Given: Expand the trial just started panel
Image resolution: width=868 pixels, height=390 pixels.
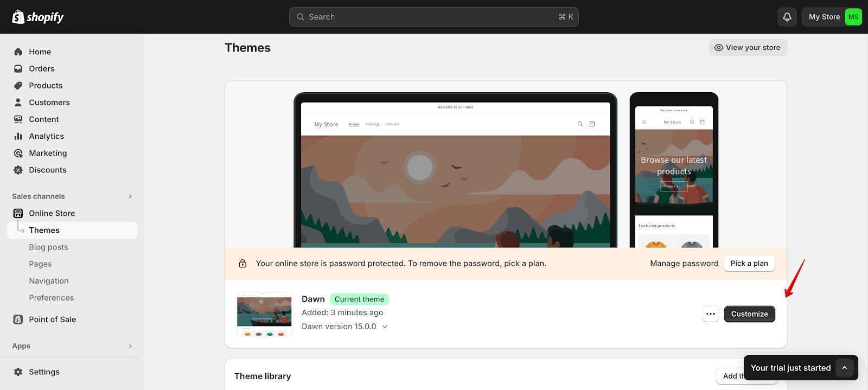Looking at the screenshot, I should (844, 368).
